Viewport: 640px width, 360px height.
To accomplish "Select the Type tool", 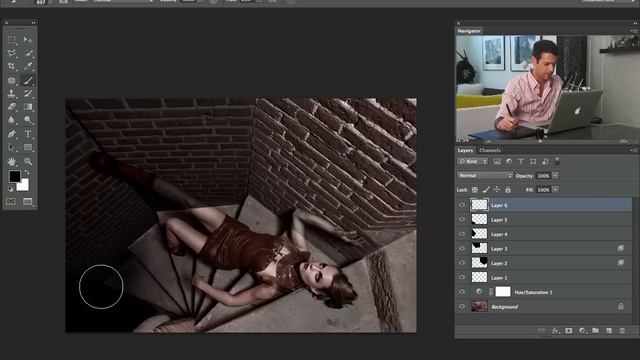I will tap(28, 134).
